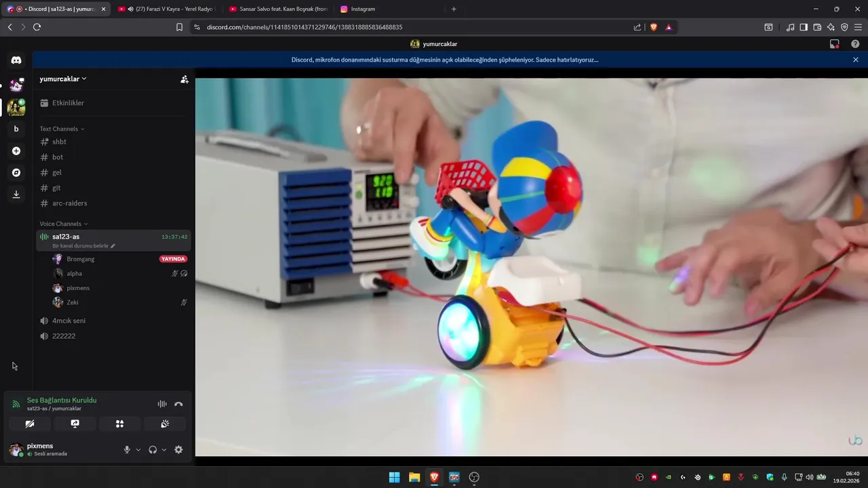Open Explore Discoverable Servers compass icon

point(16,173)
